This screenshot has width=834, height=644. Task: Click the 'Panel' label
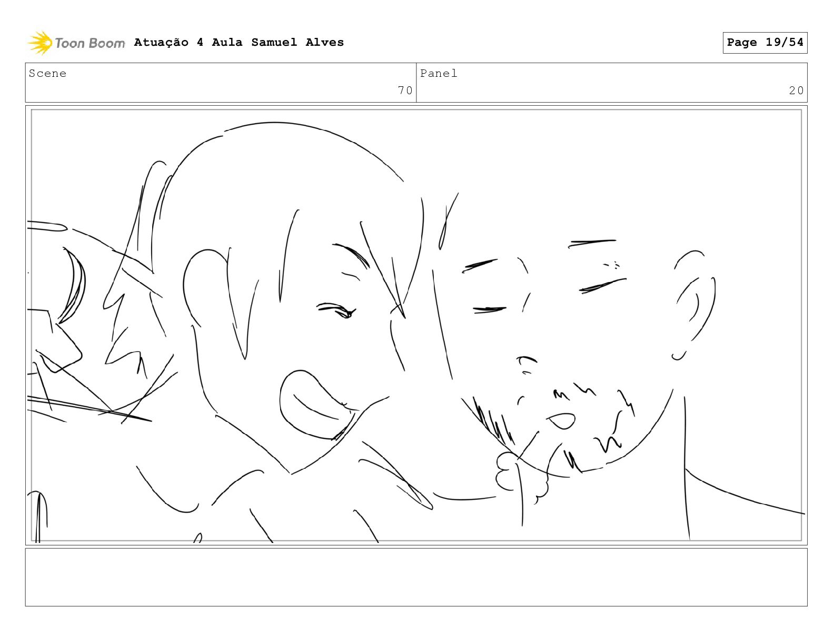click(x=439, y=74)
